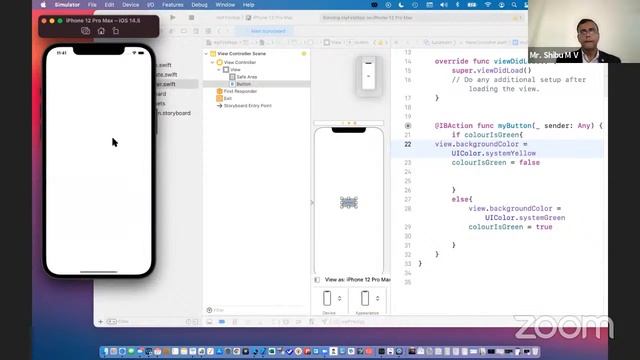This screenshot has width=640, height=360.
Task: Click the button element on storyboard canvas
Action: tap(349, 202)
